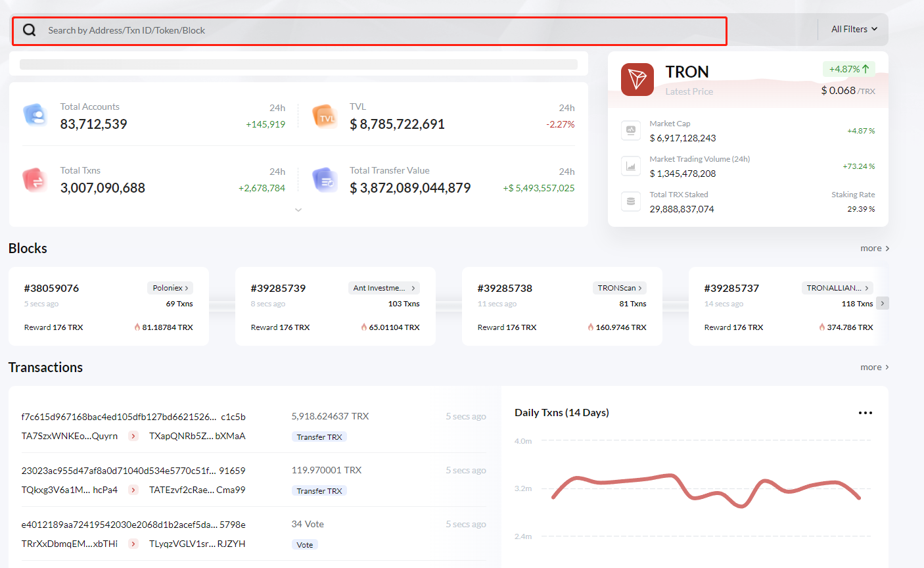
Task: Click the Total Transfer Value icon
Action: (x=325, y=179)
